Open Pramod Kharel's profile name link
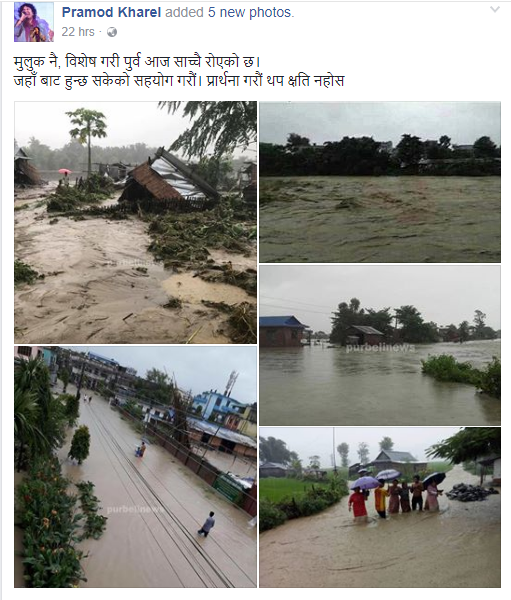Screen dimensions: 511x600 click(111, 12)
